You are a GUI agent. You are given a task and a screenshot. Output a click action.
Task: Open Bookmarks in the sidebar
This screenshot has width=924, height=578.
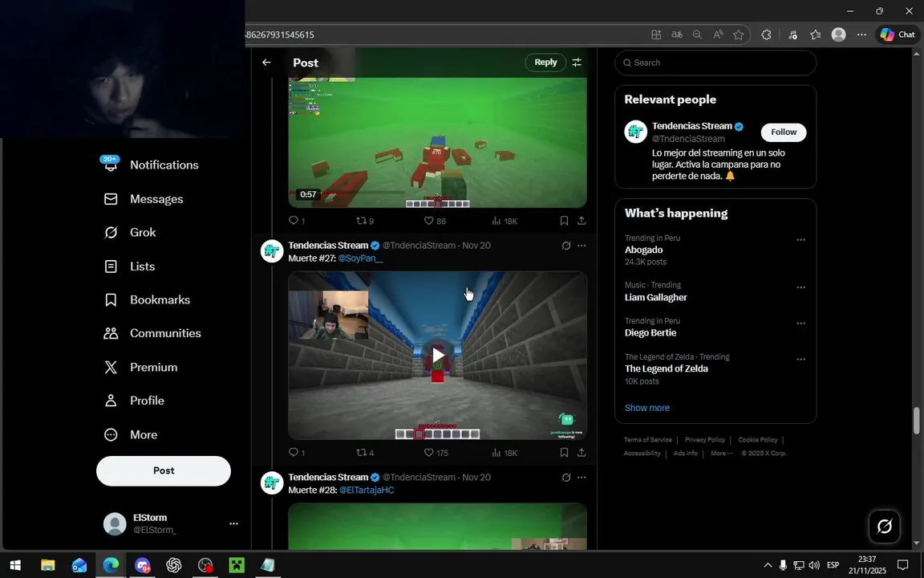point(147,299)
